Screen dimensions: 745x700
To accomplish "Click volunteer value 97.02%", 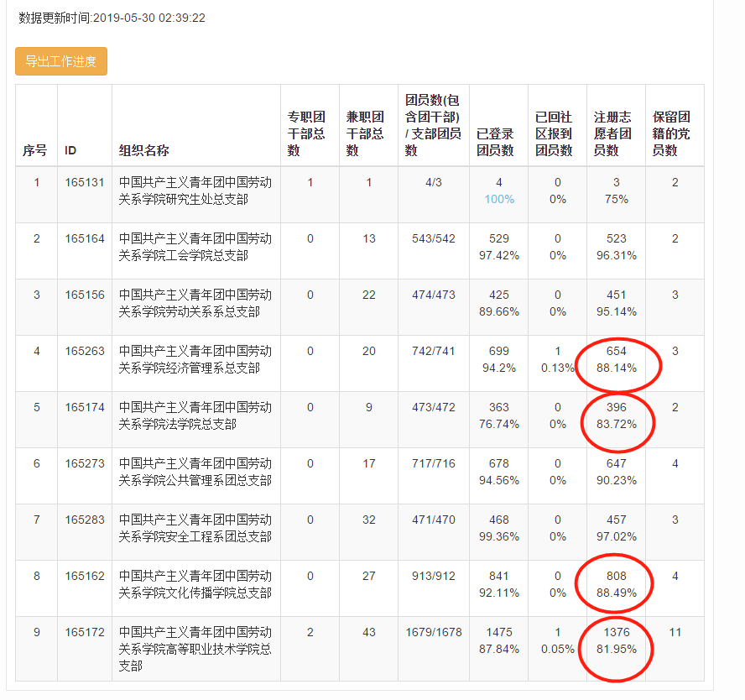I will (617, 536).
